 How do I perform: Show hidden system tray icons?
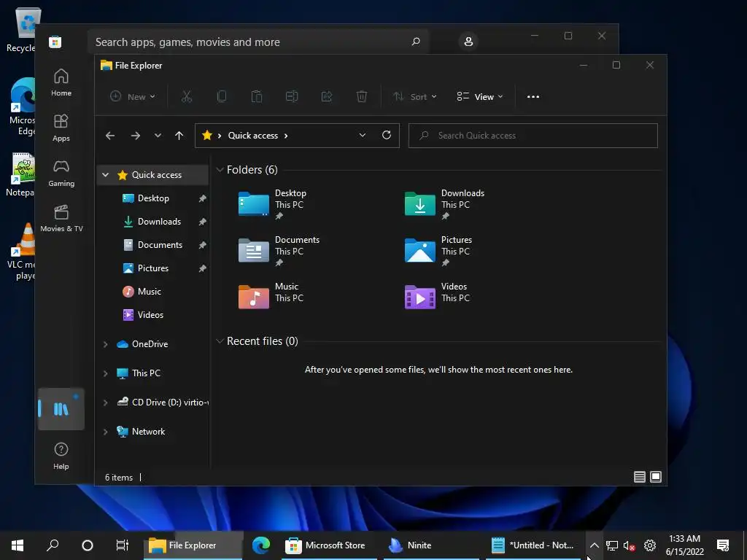(594, 545)
